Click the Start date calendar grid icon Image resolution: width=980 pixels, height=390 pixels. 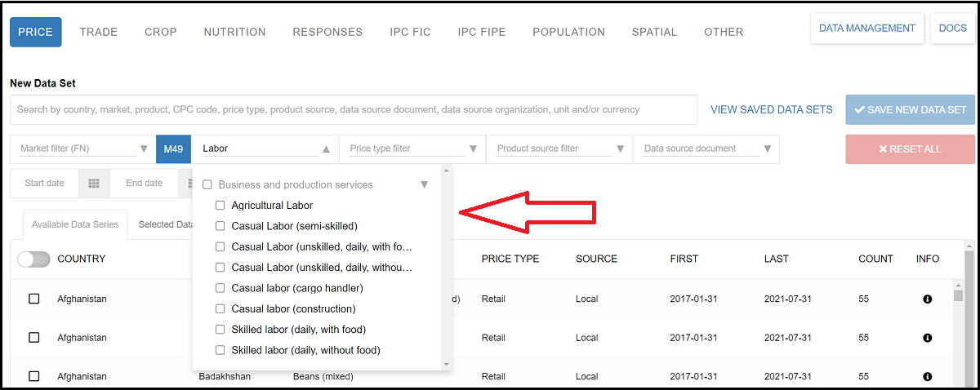[94, 184]
